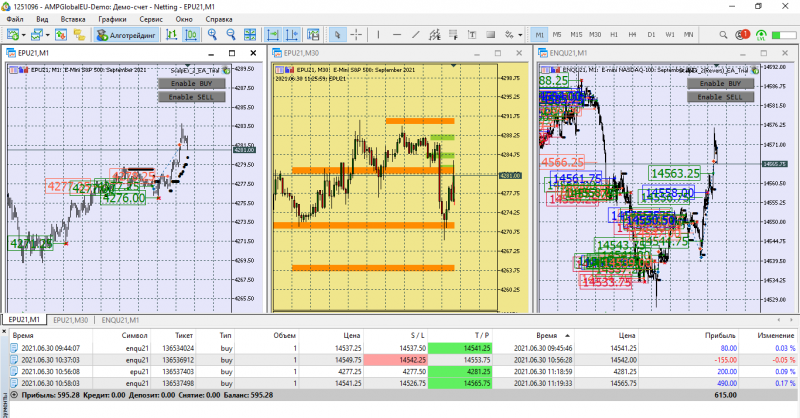
Task: Switch timeframe to H4
Action: (x=633, y=35)
